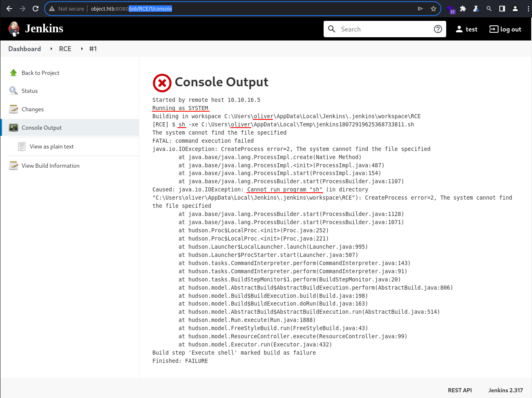Open the Jenkins 2.317 version link
532x398 pixels.
click(x=506, y=390)
